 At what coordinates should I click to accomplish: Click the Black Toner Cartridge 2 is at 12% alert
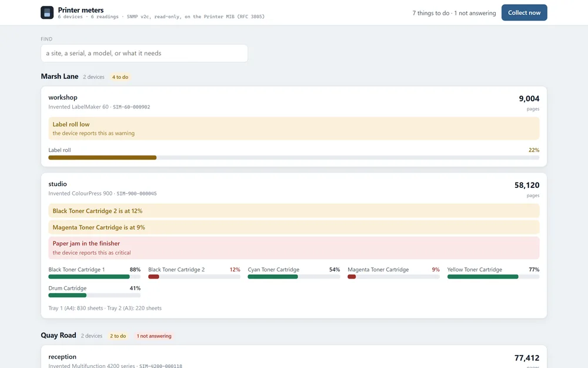pyautogui.click(x=293, y=211)
